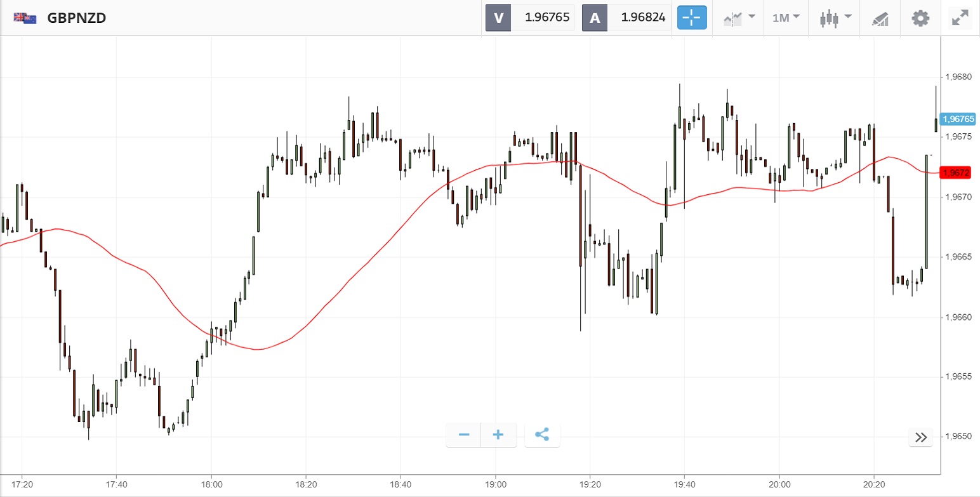
Task: Open the 1M timeframe dropdown
Action: coord(786,18)
